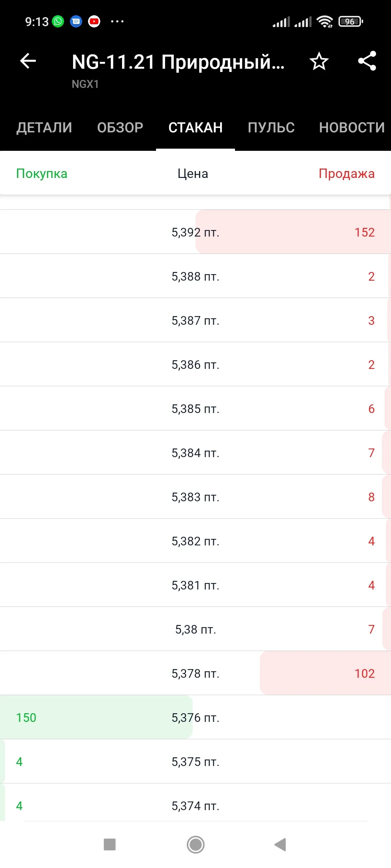Viewport: 391px width, 868px height.
Task: Open the WhatsApp notification icon
Action: pos(58,22)
